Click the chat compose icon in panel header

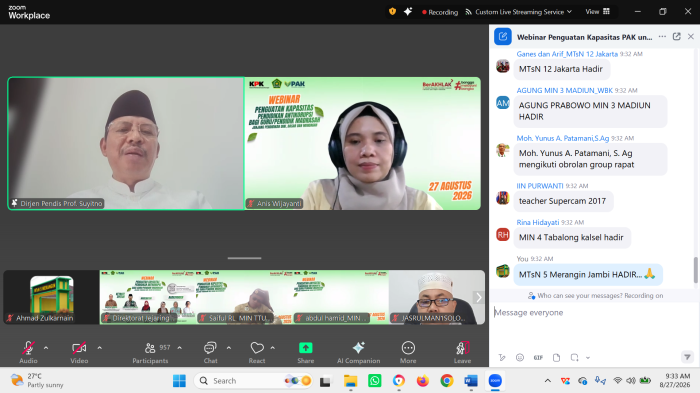pyautogui.click(x=503, y=37)
